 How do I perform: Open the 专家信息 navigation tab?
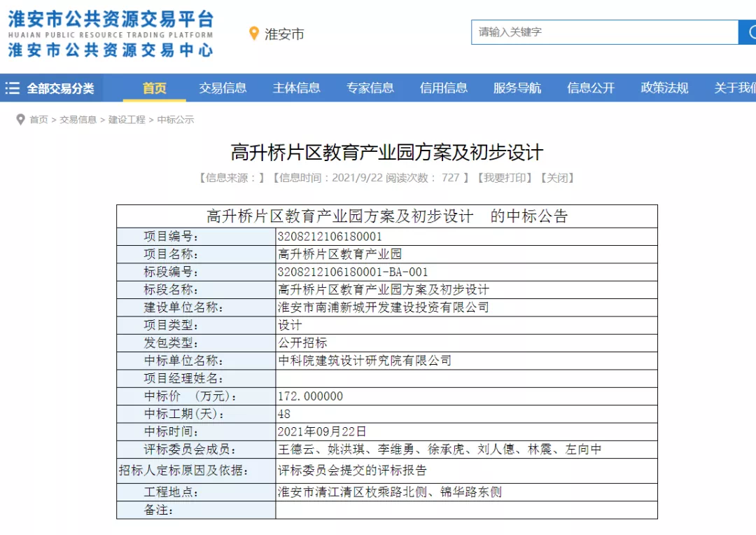pyautogui.click(x=370, y=88)
